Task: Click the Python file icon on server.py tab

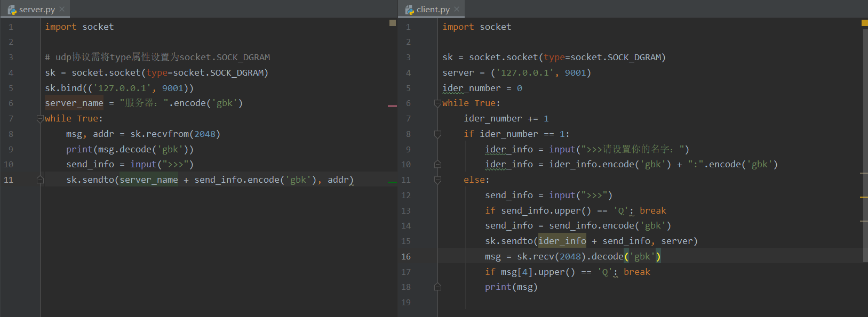Action: pyautogui.click(x=12, y=10)
